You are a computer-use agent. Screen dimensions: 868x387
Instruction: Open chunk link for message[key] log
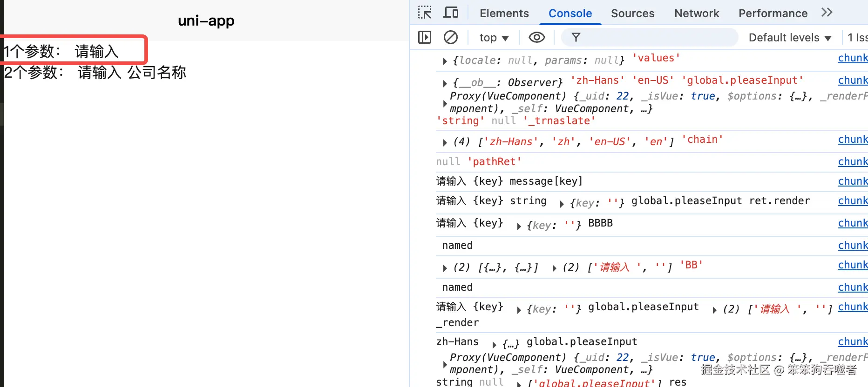pos(853,181)
